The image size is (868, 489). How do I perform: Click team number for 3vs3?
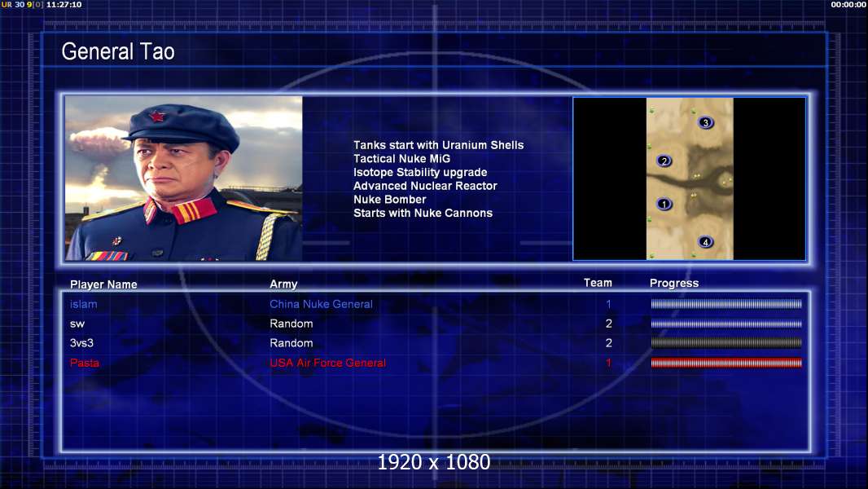[x=608, y=343]
